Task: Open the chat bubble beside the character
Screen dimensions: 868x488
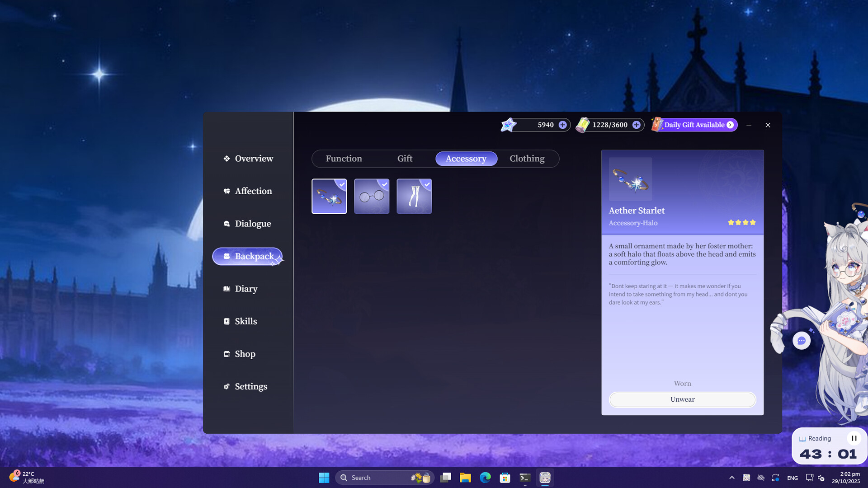Action: click(802, 341)
